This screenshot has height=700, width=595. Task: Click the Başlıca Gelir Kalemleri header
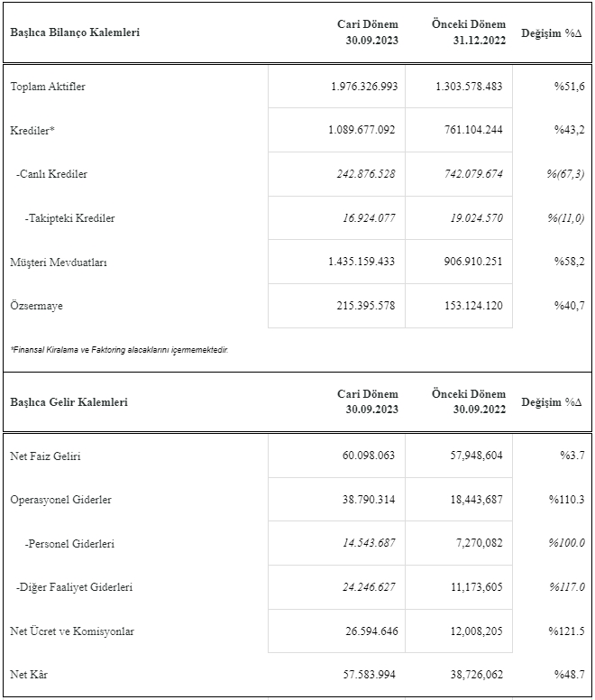pyautogui.click(x=69, y=401)
